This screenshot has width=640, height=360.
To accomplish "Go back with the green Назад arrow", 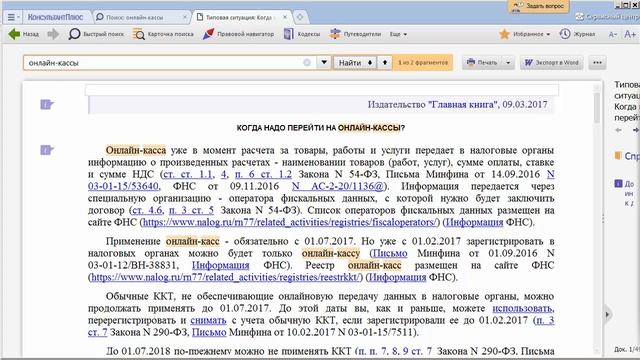I will point(24,34).
